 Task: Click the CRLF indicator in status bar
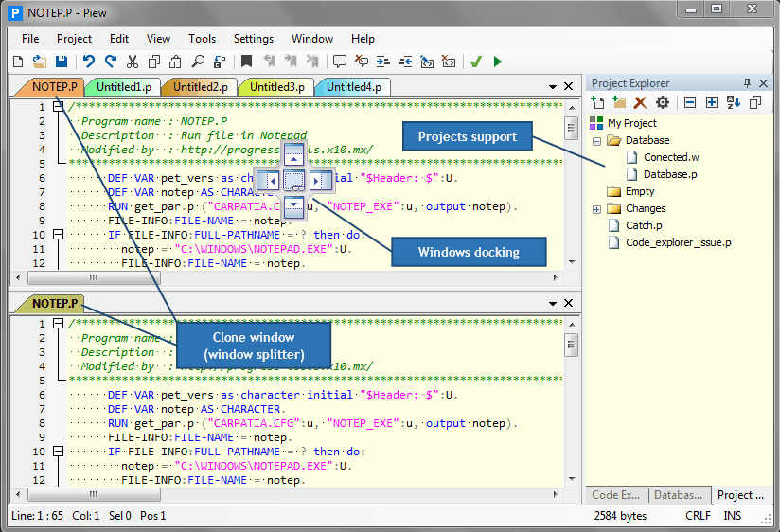(698, 516)
